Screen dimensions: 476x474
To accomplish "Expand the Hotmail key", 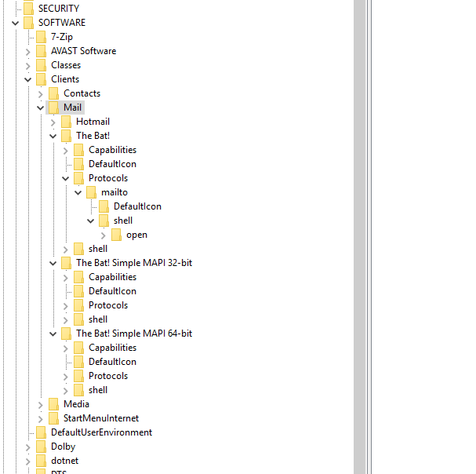I will [53, 122].
